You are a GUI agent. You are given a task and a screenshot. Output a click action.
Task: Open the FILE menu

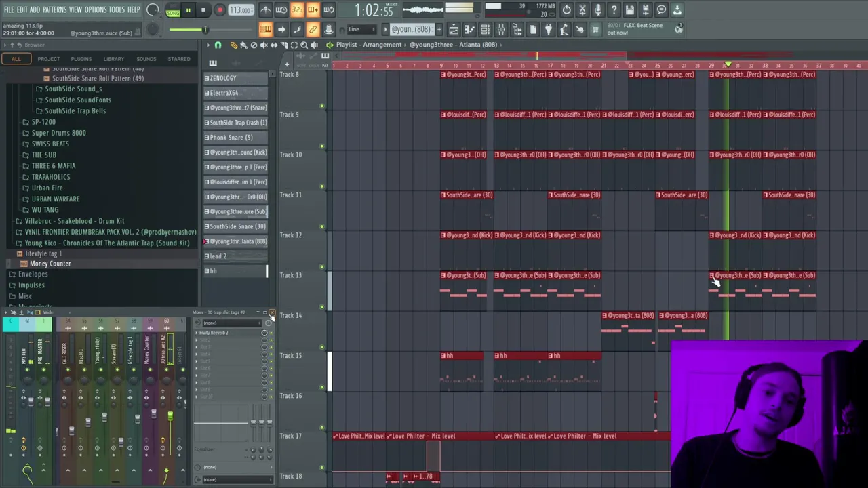coord(8,9)
